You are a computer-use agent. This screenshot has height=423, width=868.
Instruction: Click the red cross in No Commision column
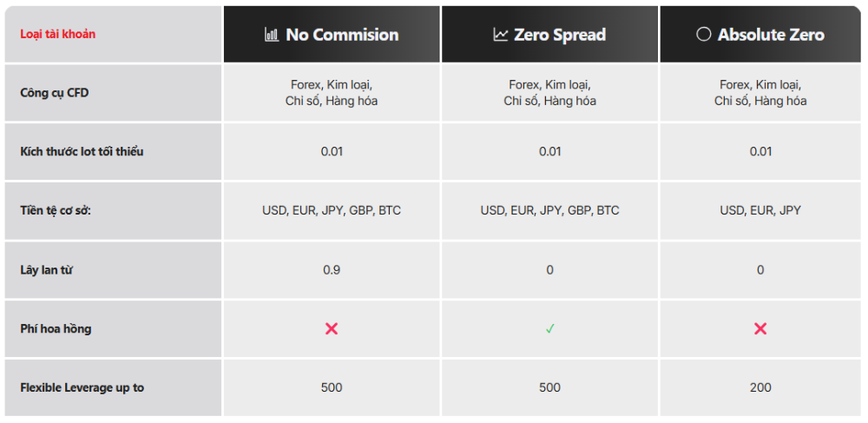[x=332, y=328]
